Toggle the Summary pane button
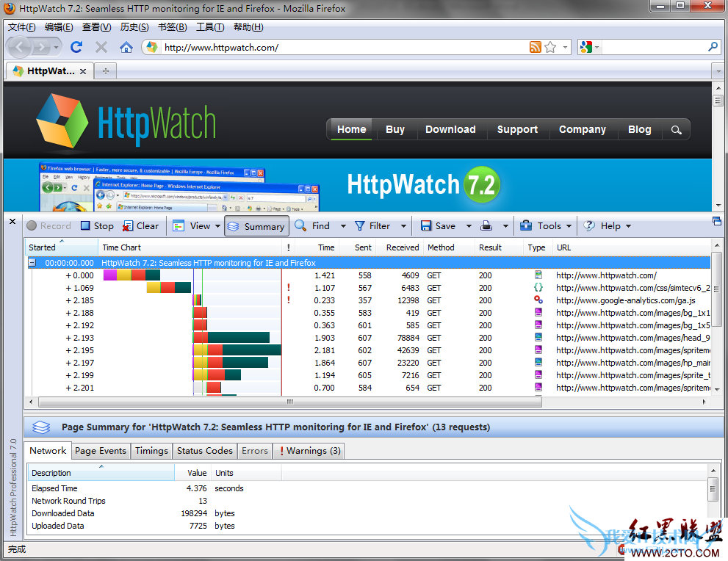The width and height of the screenshot is (728, 561). (x=256, y=226)
